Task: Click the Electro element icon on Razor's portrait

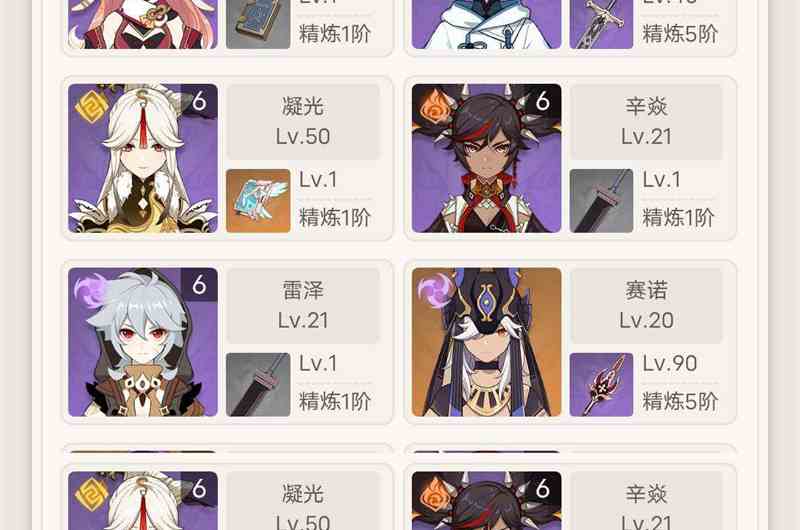Action: click(x=90, y=291)
